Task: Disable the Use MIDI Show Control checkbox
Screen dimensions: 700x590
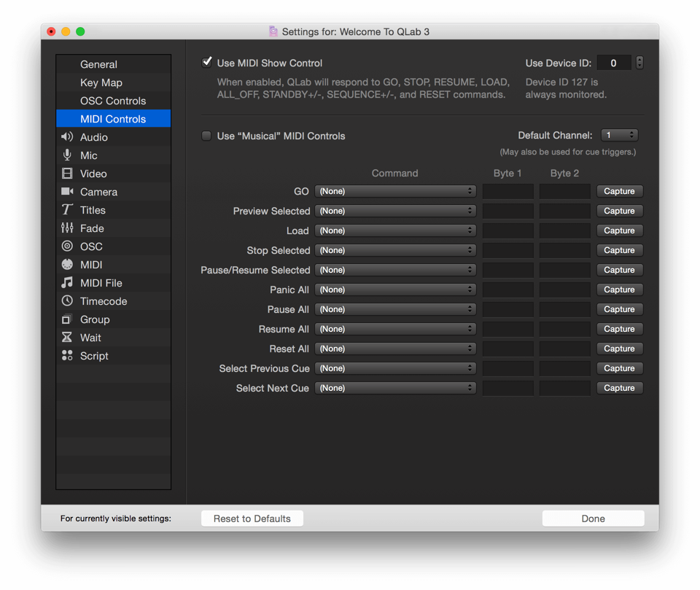Action: tap(207, 63)
